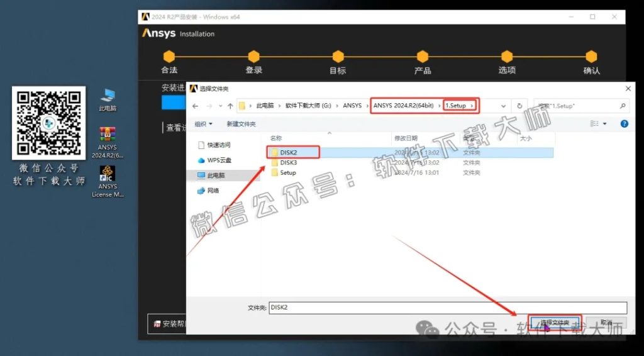Select WPS云盘 in navigation pane
Image resolution: width=644 pixels, height=356 pixels.
coord(215,160)
